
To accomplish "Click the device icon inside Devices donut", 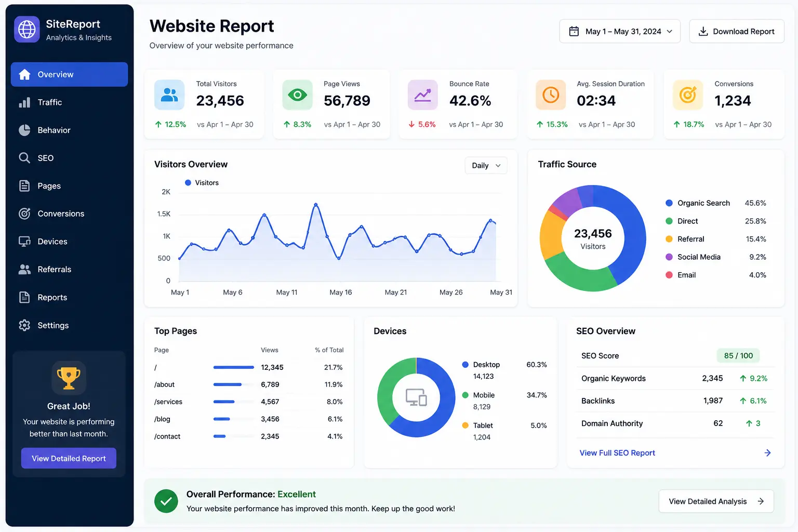I will 416,397.
